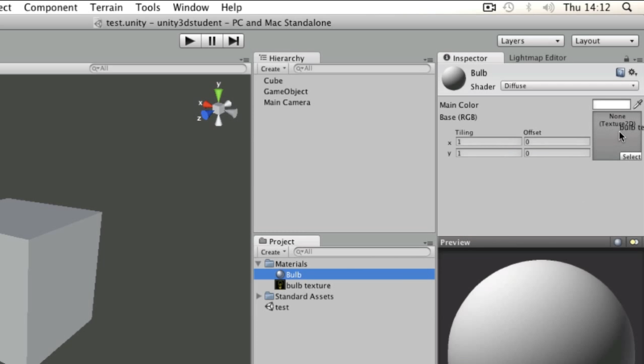Switch to the Lightmap Editor tab
Image resolution: width=644 pixels, height=364 pixels.
537,58
